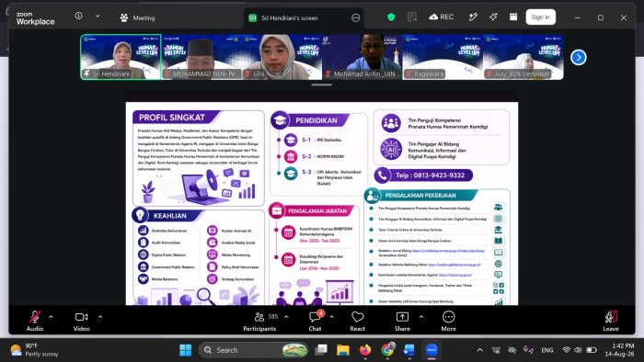The width and height of the screenshot is (644, 362).
Task: Click the Windows taskbar Search box
Action: (x=253, y=350)
